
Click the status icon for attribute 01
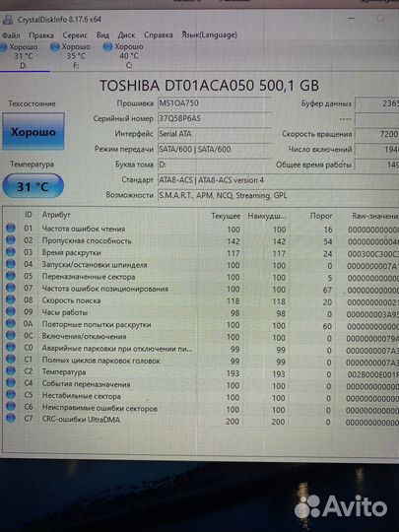[11, 228]
